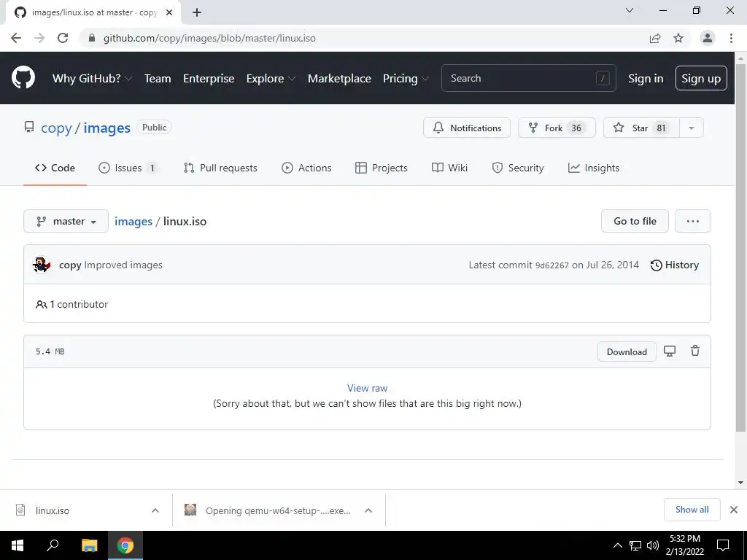This screenshot has width=747, height=560.
Task: Open Chrome profile avatar icon
Action: click(708, 38)
